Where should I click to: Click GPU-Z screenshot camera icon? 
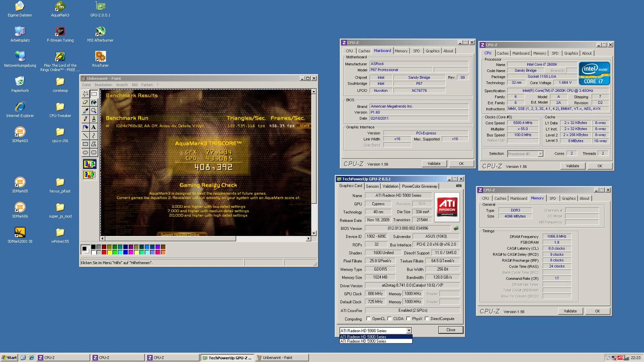[458, 186]
